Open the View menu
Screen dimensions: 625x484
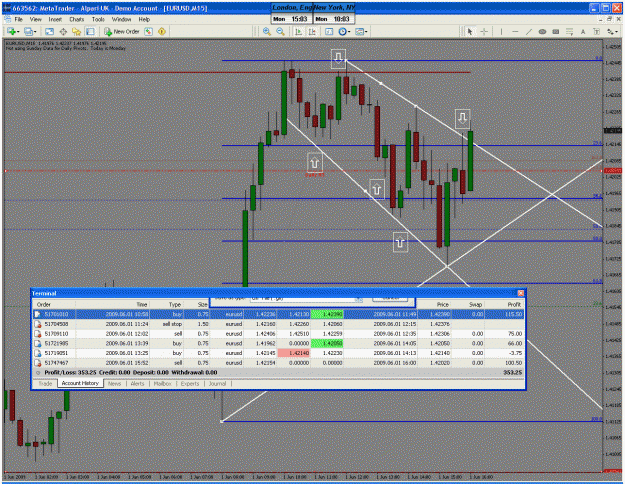click(x=35, y=19)
